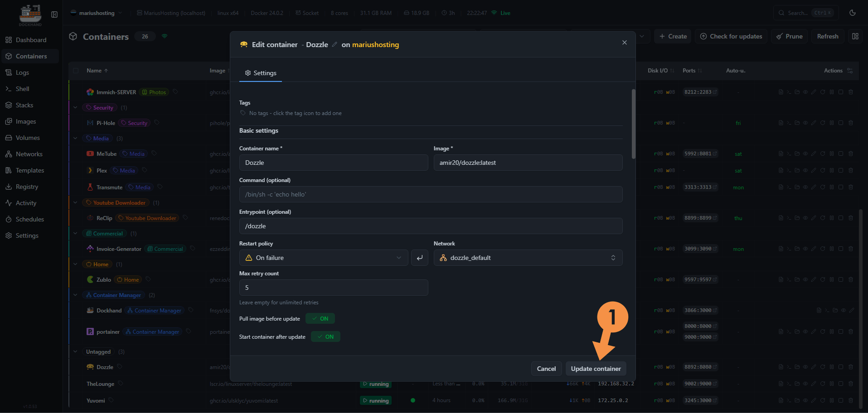This screenshot has width=868, height=413.
Task: Toggle Pull image before update
Action: 320,319
